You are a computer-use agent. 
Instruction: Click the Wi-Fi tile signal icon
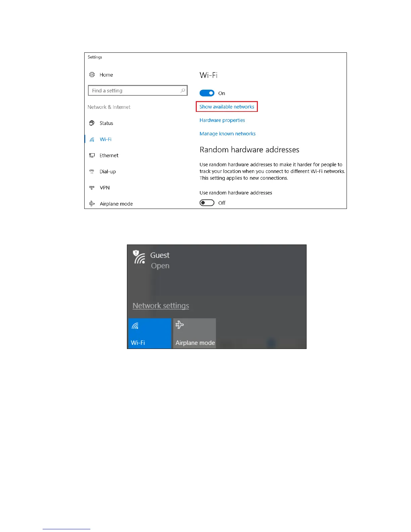point(135,326)
